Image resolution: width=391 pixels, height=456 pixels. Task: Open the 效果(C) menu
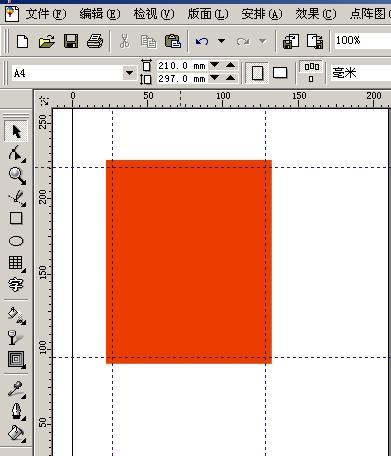(x=316, y=14)
